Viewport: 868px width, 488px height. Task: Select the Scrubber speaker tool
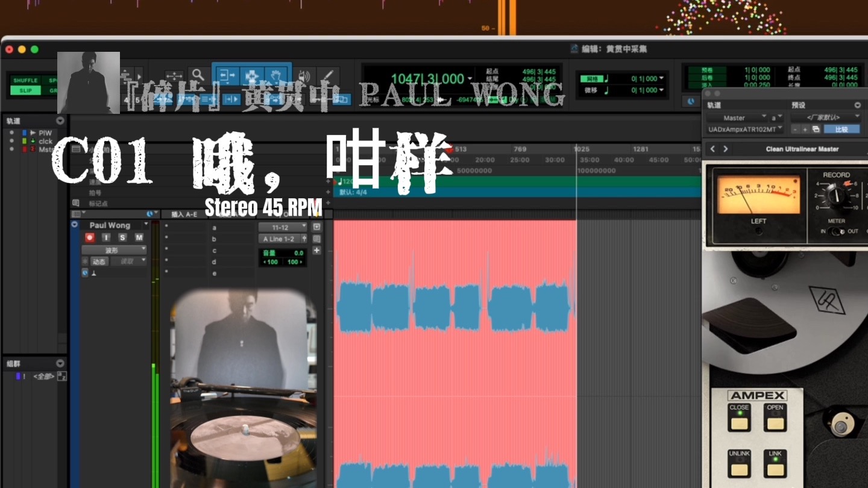pyautogui.click(x=305, y=76)
